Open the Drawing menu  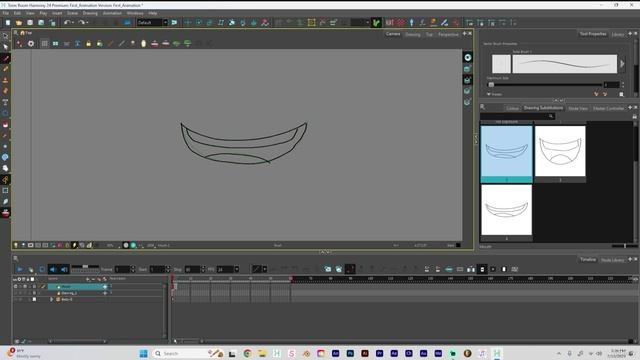pyautogui.click(x=90, y=13)
